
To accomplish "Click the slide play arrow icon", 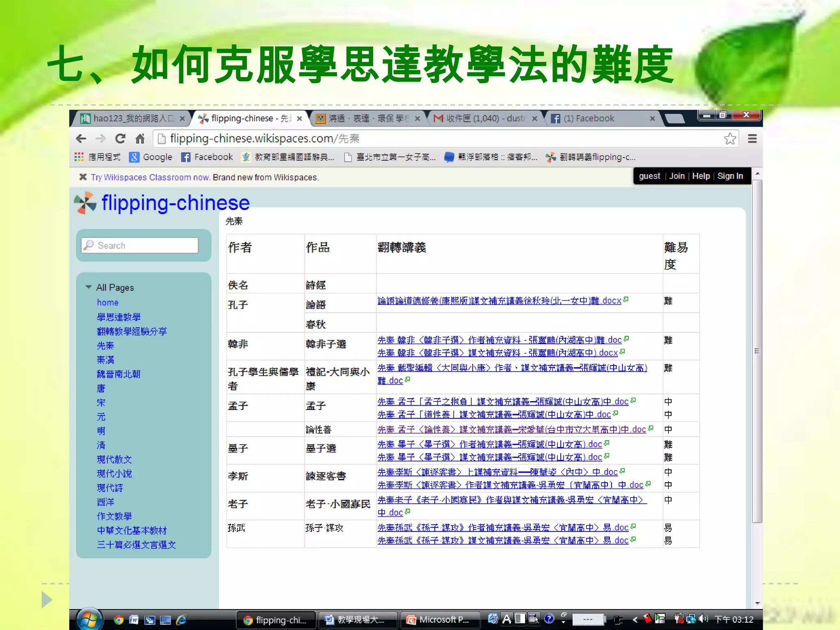I will tap(47, 600).
